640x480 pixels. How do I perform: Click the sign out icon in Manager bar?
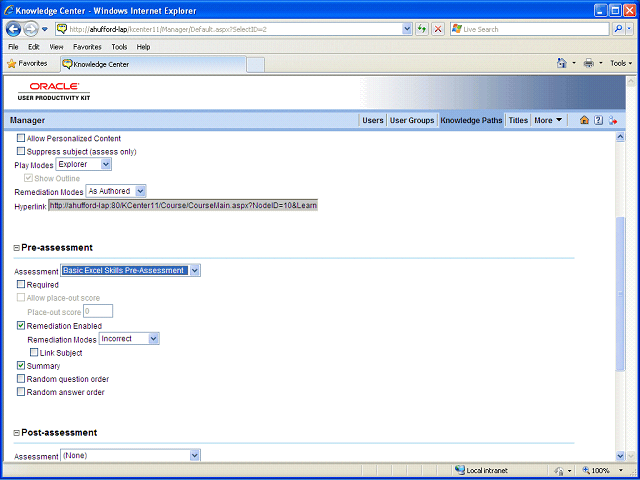click(612, 120)
